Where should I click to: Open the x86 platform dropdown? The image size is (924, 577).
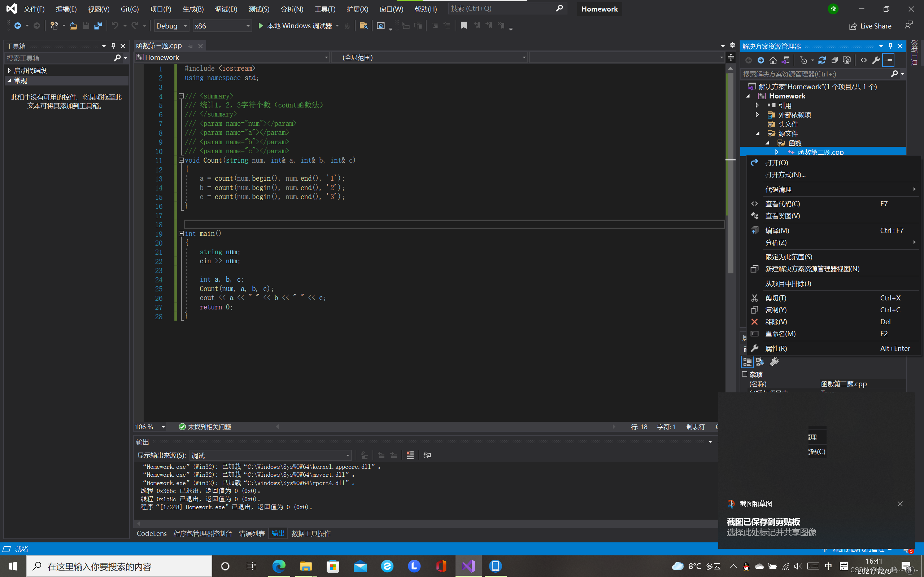point(248,26)
